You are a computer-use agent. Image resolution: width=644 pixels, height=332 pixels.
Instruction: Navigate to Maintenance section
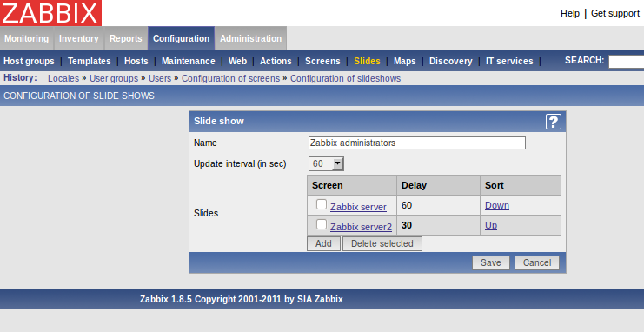click(x=188, y=61)
